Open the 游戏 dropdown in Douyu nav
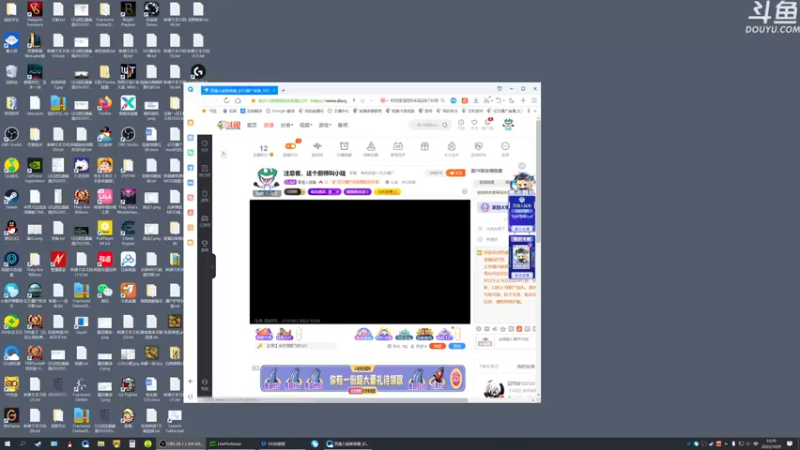The width and height of the screenshot is (800, 450). (x=324, y=125)
